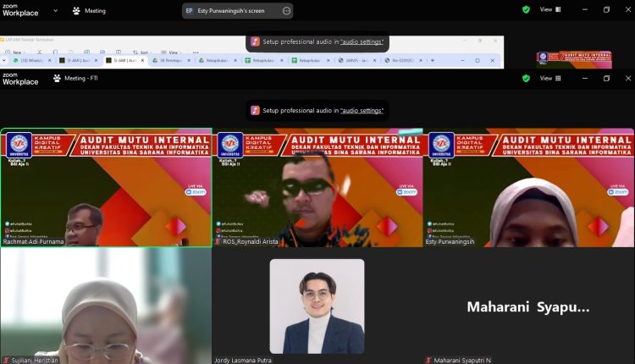The width and height of the screenshot is (635, 364).
Task: Click the 'Jordy Lasmana Putra' name label
Action: coord(243,360)
